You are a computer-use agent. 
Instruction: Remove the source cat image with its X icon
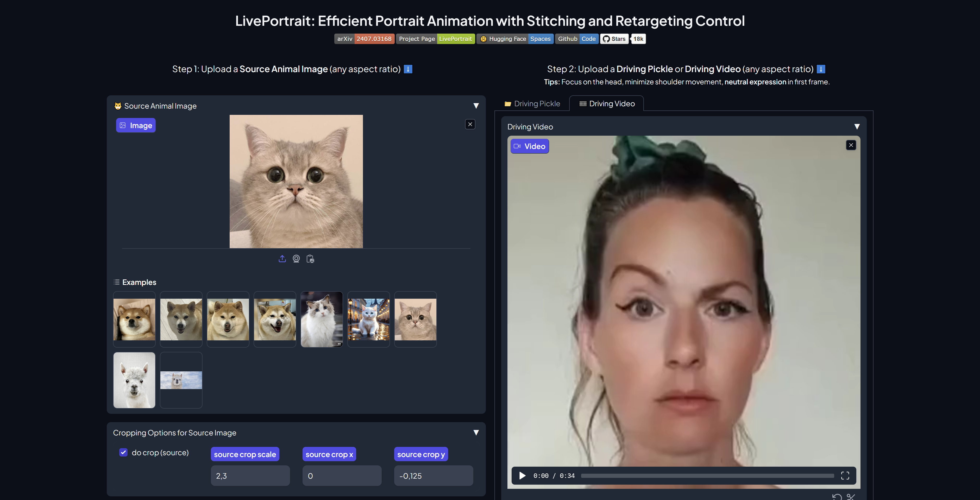pyautogui.click(x=470, y=124)
